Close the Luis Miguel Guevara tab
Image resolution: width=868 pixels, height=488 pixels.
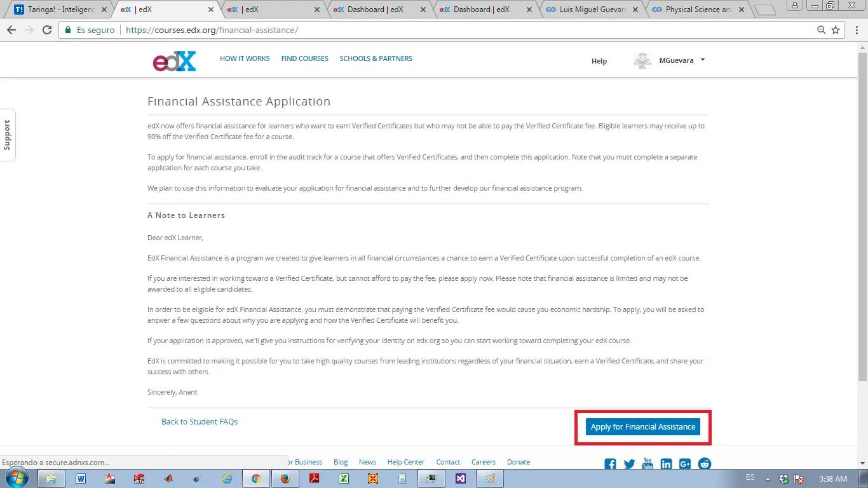click(x=635, y=10)
